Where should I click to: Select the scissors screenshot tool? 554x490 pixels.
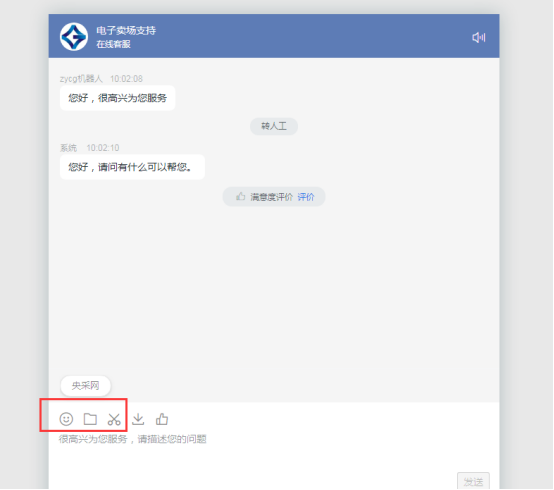[x=114, y=419]
